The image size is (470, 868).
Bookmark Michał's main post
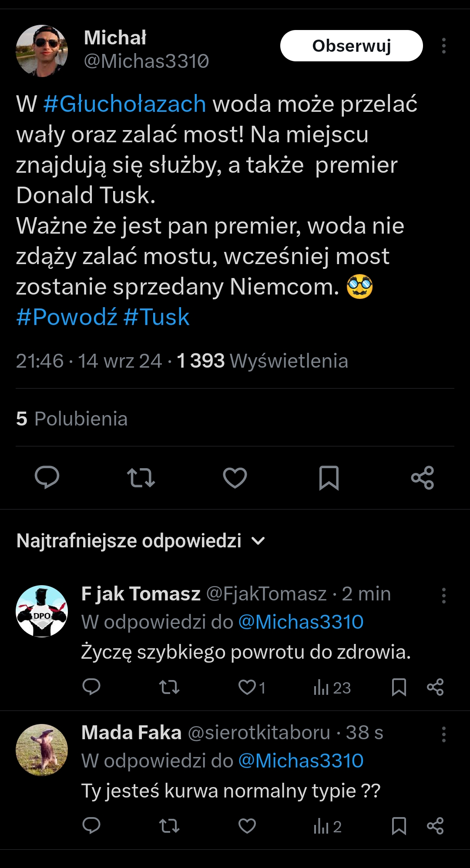pyautogui.click(x=329, y=477)
